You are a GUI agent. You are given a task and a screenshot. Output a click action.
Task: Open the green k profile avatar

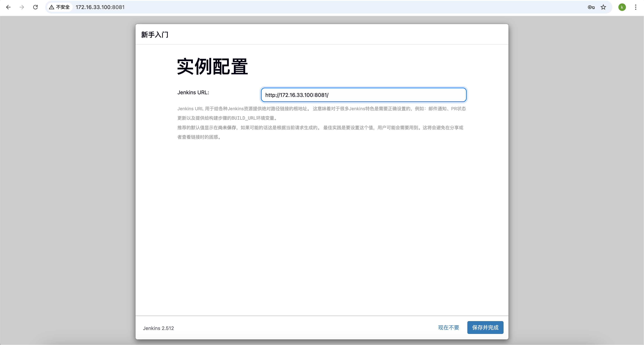pos(622,7)
